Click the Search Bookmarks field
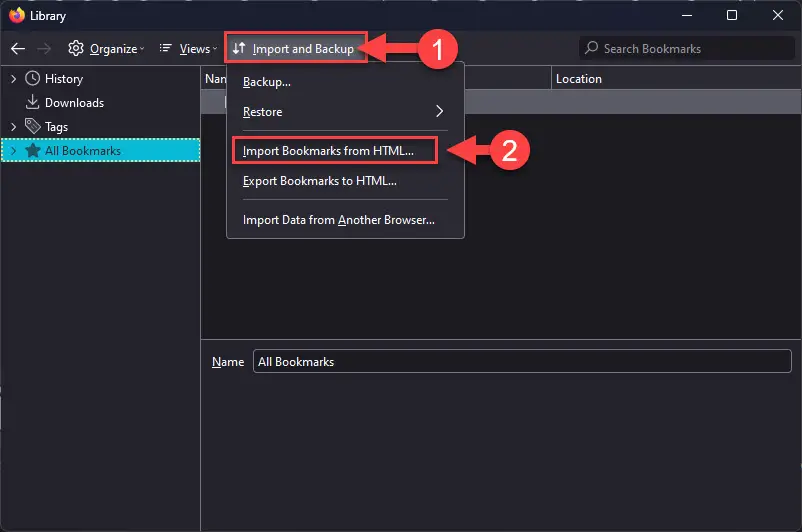Image resolution: width=802 pixels, height=532 pixels. pyautogui.click(x=686, y=48)
